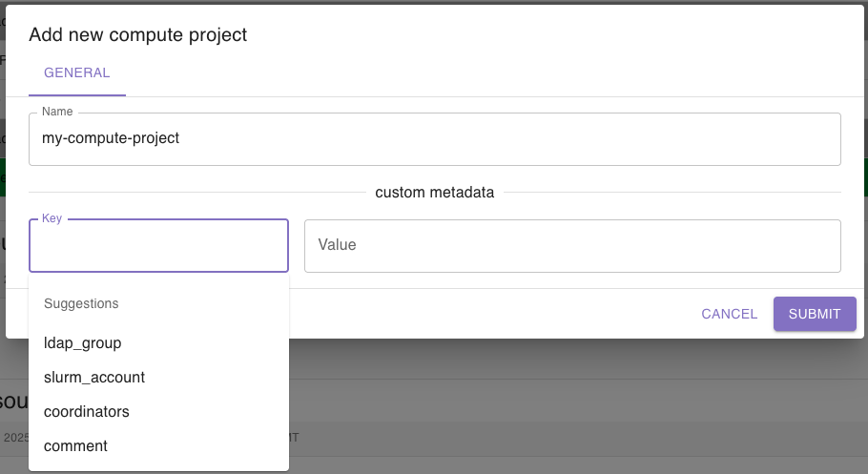Select the comment suggestion
868x474 pixels.
coord(159,446)
